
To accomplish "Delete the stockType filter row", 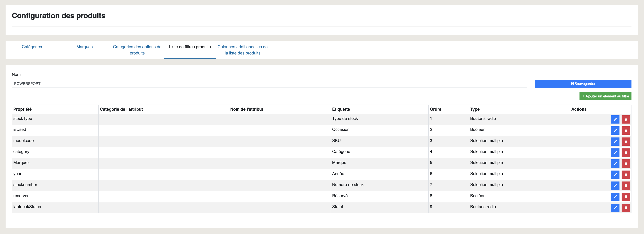I will point(626,119).
